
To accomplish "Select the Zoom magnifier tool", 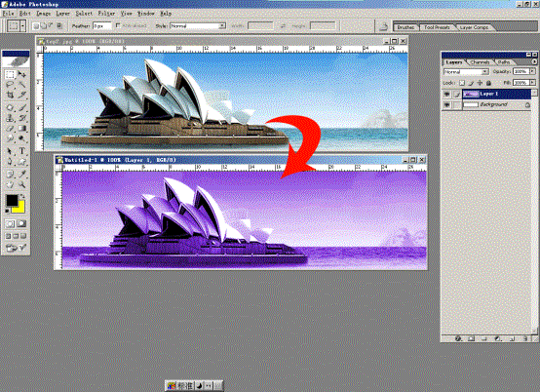I will (22, 184).
